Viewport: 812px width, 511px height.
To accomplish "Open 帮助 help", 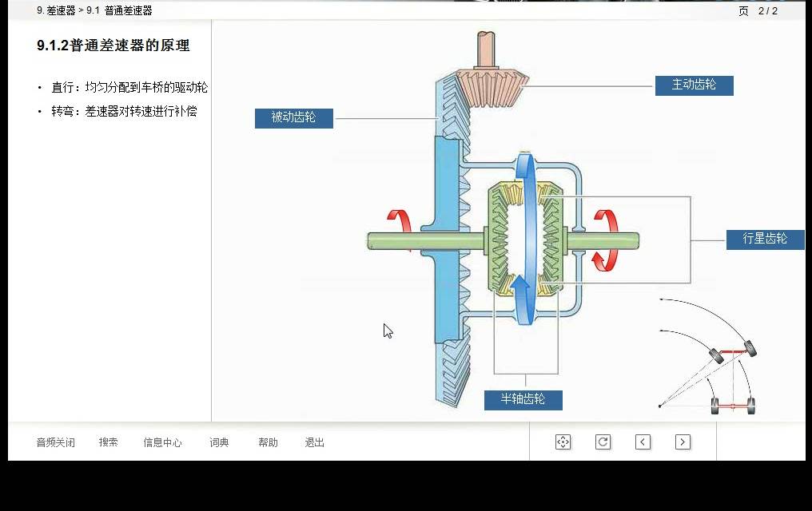I will click(x=269, y=442).
